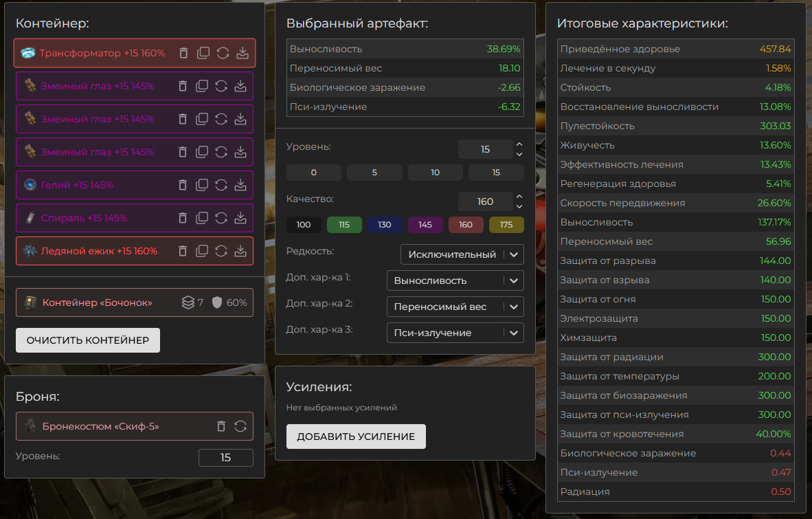Pick quality 175 gold swatch
This screenshot has width=812, height=519.
[x=506, y=225]
